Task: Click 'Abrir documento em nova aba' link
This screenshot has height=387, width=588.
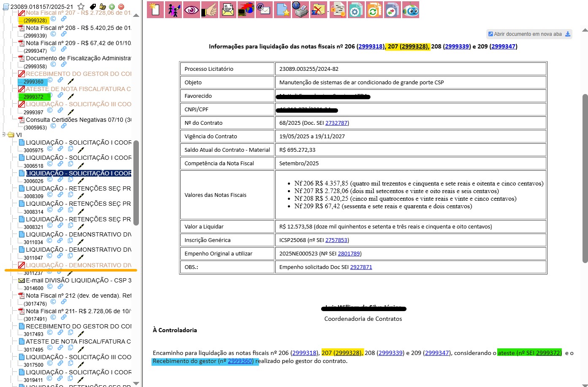Action: 528,34
